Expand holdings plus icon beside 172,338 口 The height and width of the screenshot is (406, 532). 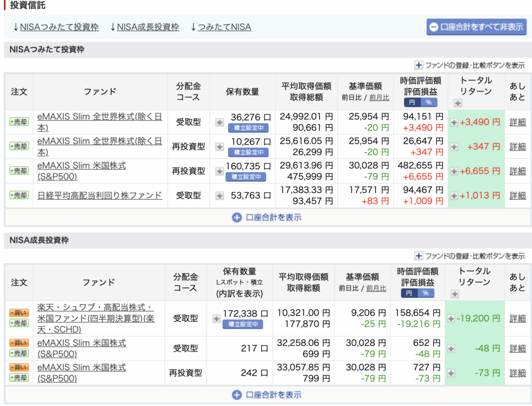[x=217, y=318]
